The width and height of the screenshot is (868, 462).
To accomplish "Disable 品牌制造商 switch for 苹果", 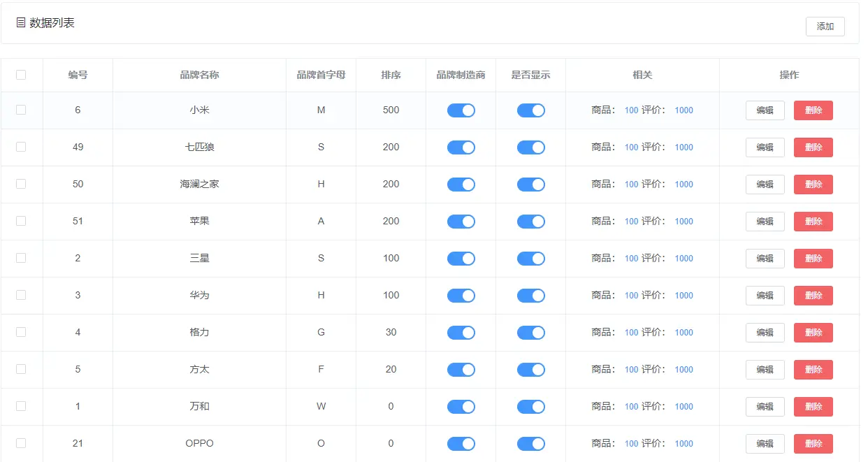I will 461,222.
